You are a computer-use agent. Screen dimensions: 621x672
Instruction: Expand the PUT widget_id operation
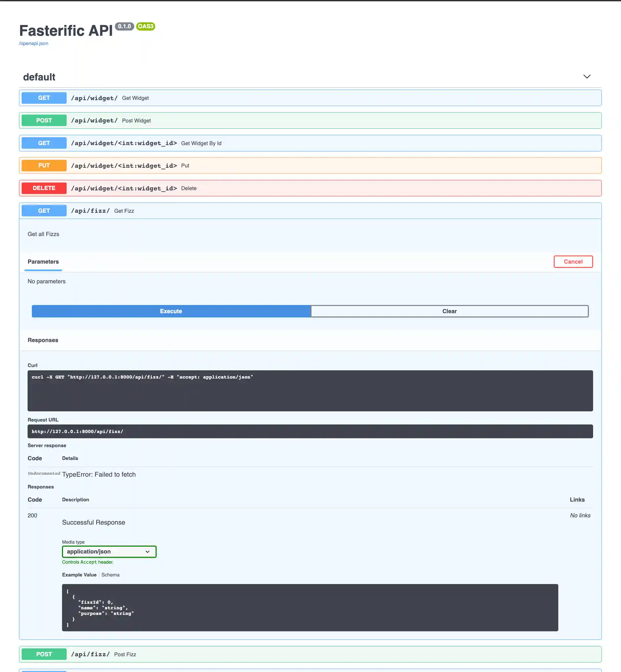click(x=310, y=165)
